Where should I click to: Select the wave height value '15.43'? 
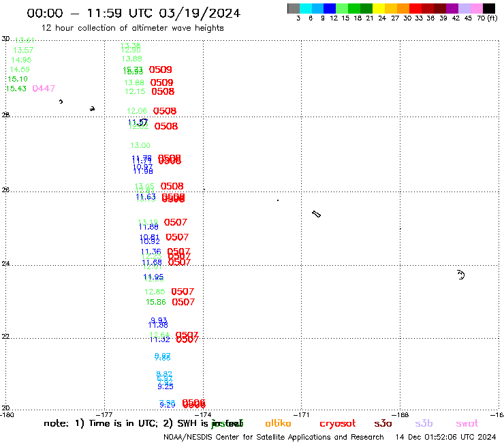coord(16,89)
